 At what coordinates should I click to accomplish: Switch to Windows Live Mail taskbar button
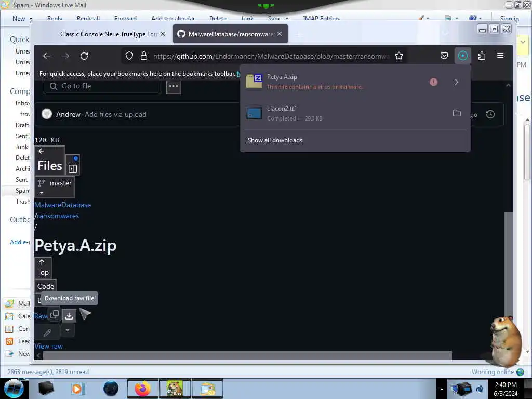tap(207, 389)
